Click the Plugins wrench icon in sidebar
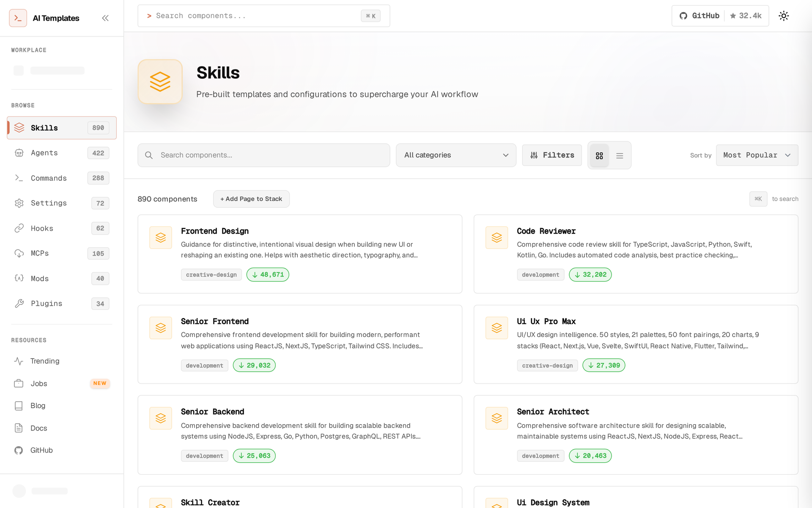This screenshot has width=812, height=508. coord(19,304)
